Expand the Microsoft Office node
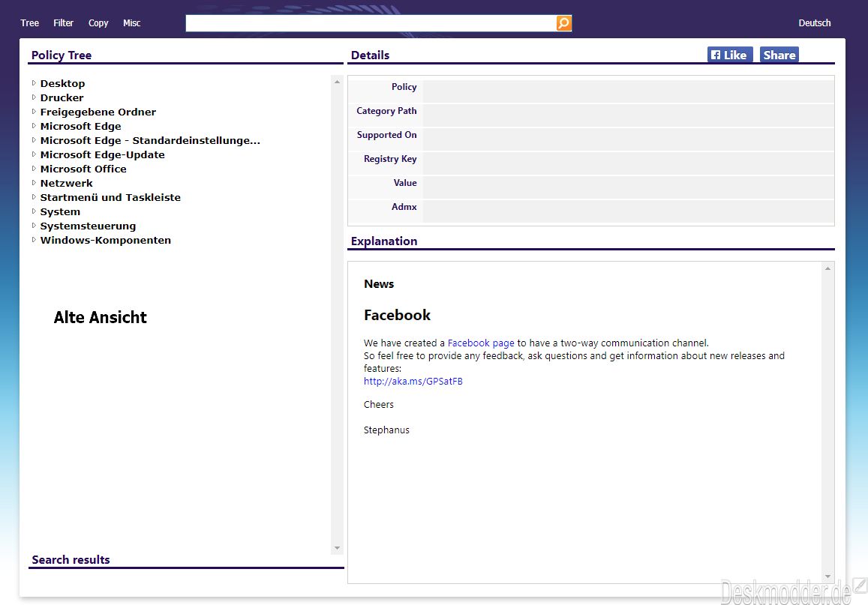The image size is (868, 605). pyautogui.click(x=34, y=169)
